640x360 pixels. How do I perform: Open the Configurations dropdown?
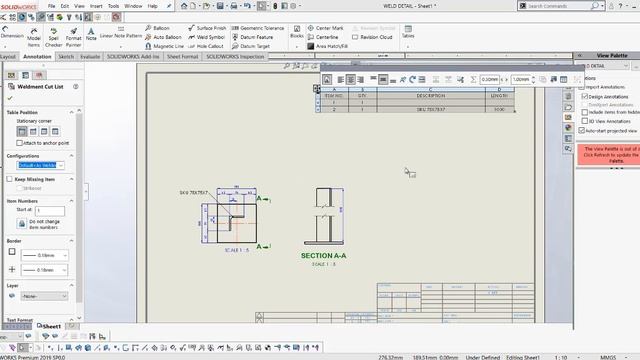click(x=61, y=165)
